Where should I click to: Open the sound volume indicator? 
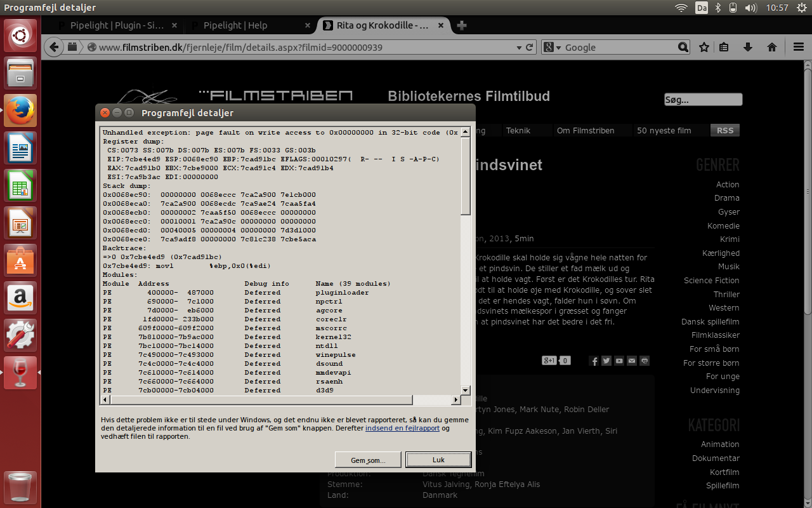751,8
